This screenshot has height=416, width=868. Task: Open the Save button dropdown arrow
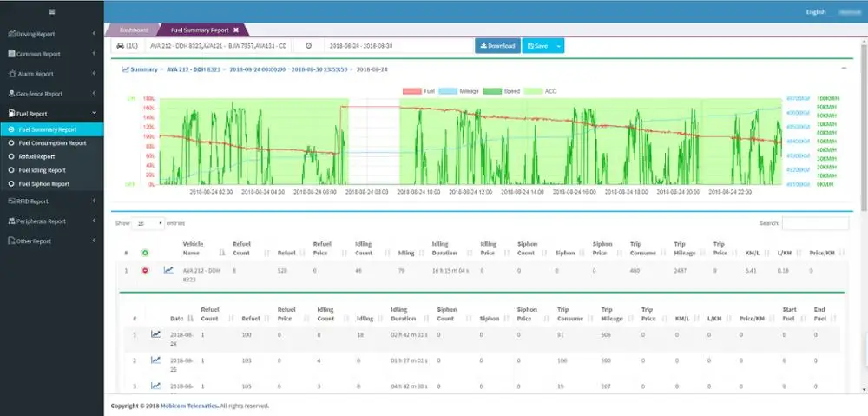click(x=558, y=45)
